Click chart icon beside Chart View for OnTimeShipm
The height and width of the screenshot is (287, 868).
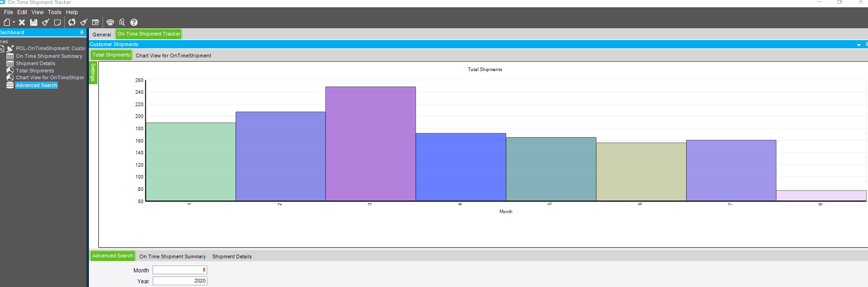(10, 78)
